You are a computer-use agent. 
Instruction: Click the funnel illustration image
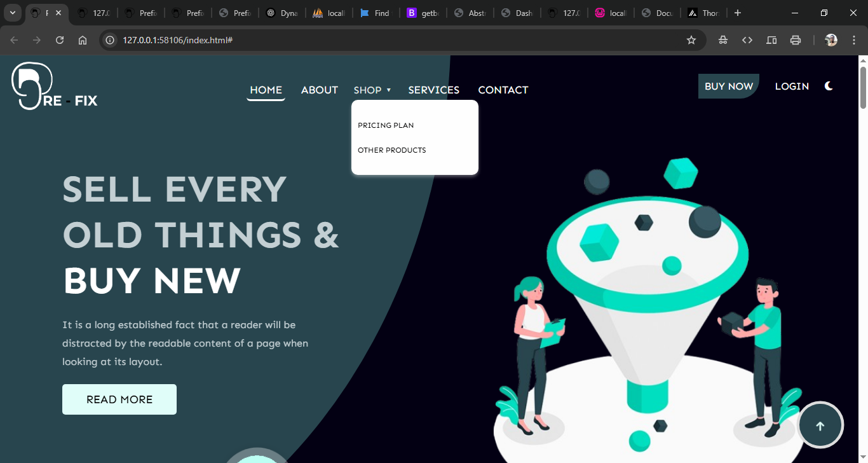pyautogui.click(x=648, y=310)
